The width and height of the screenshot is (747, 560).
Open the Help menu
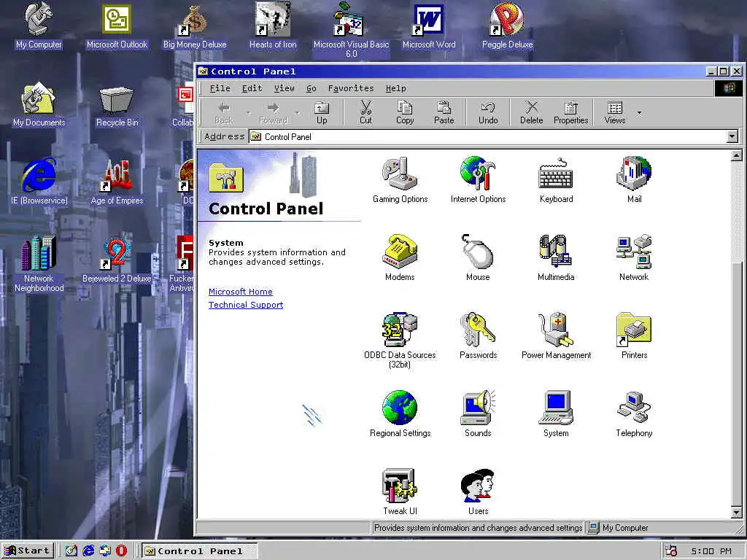[x=395, y=88]
